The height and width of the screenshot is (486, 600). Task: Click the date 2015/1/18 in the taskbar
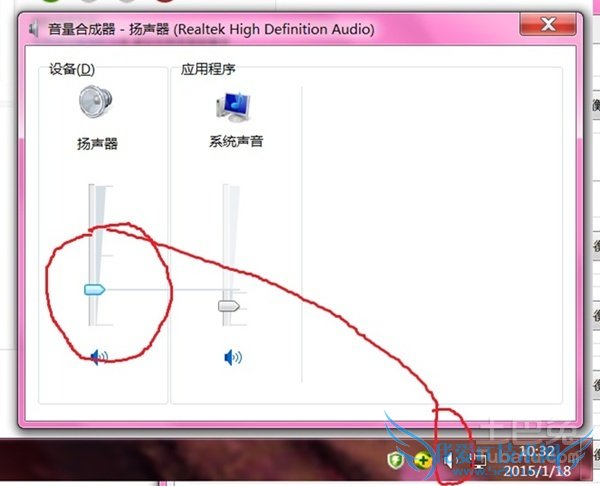tap(537, 471)
